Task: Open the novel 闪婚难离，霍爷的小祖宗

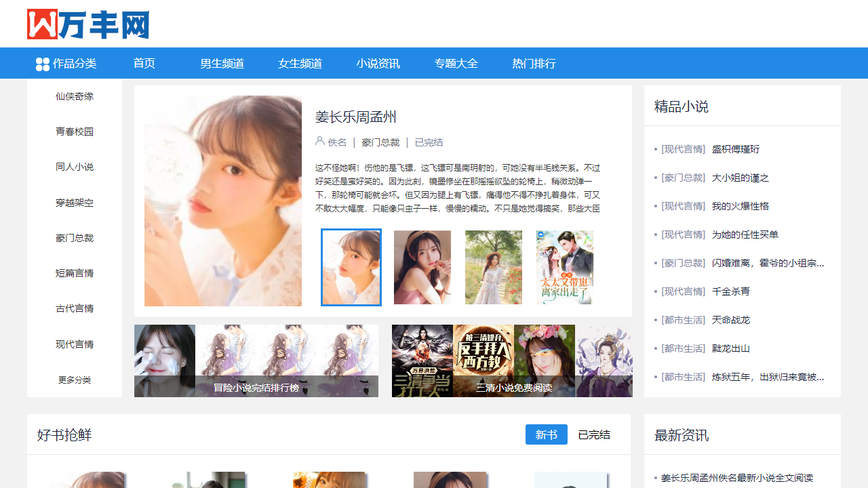Action: coord(768,263)
